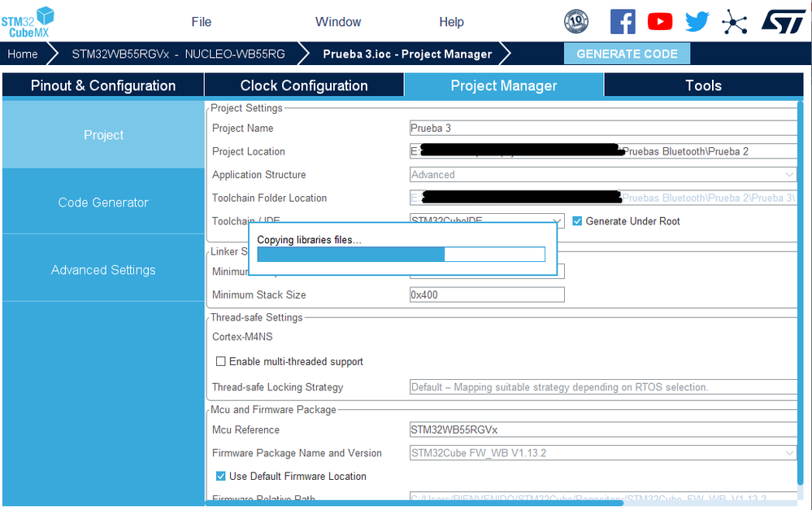Click the STM32CubeMX logo
Viewport: 812px width, 510px height.
coord(28,22)
